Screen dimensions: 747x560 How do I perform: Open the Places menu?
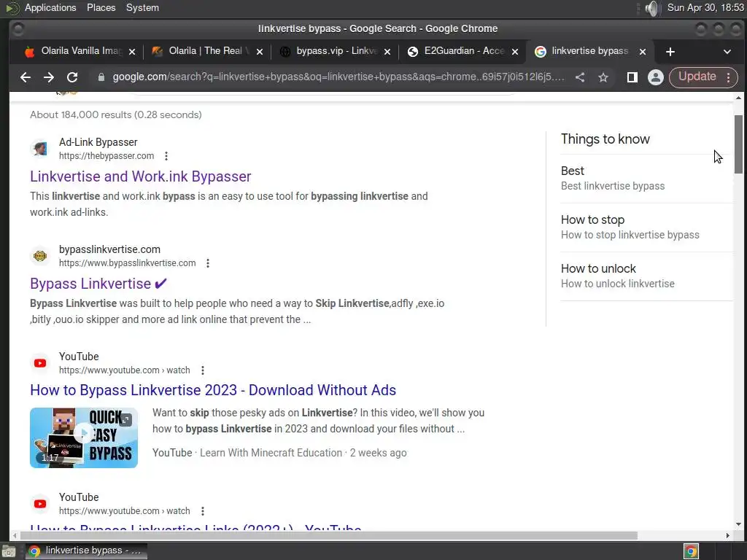101,7
